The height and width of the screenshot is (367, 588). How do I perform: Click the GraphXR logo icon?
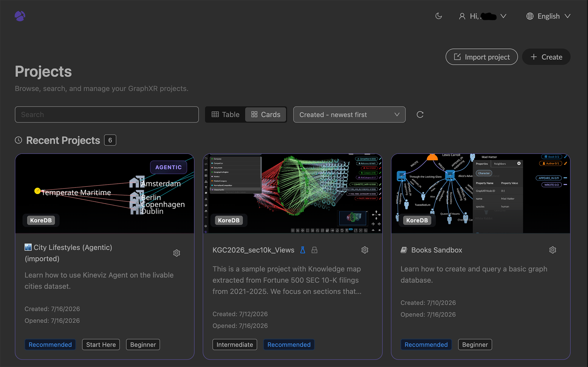(x=20, y=16)
